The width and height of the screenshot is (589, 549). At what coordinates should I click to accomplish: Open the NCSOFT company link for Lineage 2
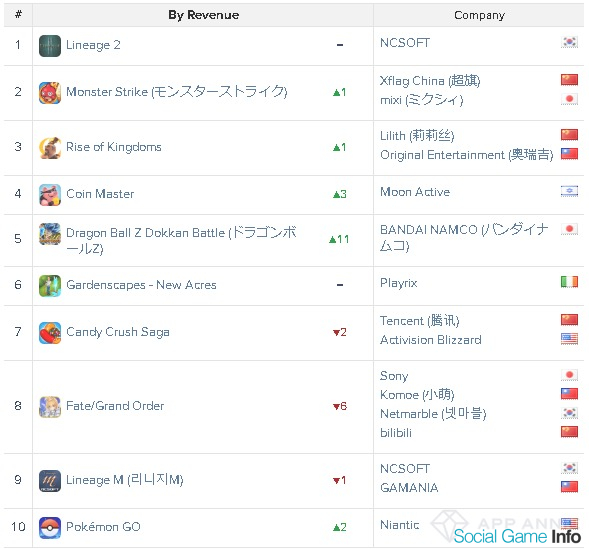(x=405, y=43)
